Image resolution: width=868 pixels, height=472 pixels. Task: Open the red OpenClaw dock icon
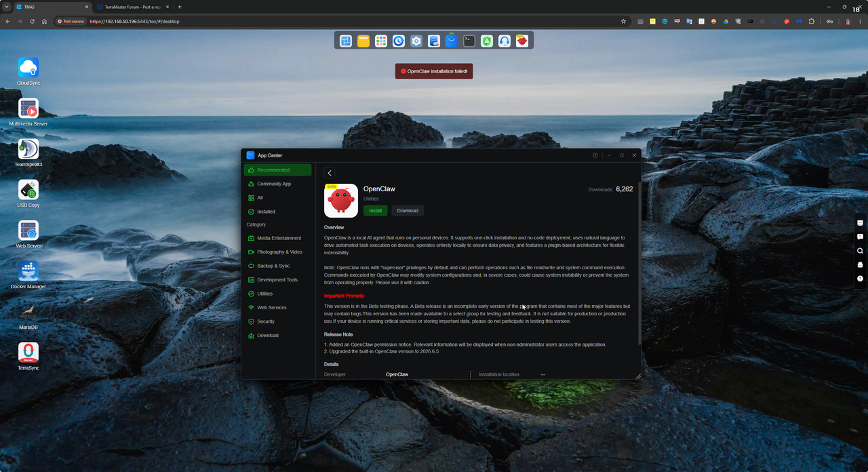(522, 41)
